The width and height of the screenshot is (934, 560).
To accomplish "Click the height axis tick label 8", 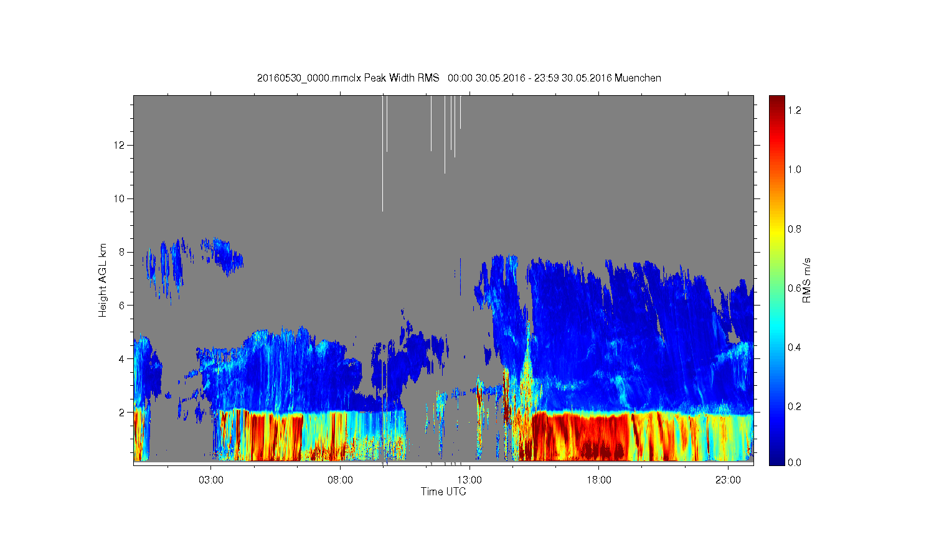I will click(123, 252).
